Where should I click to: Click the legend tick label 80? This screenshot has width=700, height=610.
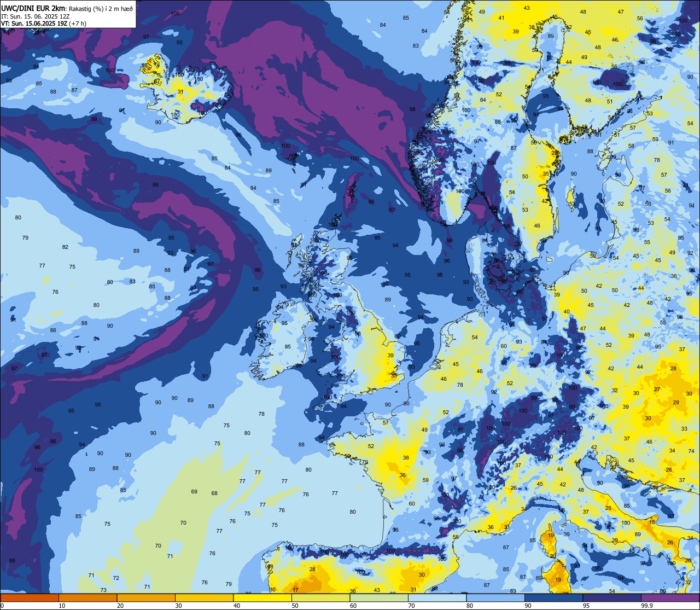(x=470, y=606)
